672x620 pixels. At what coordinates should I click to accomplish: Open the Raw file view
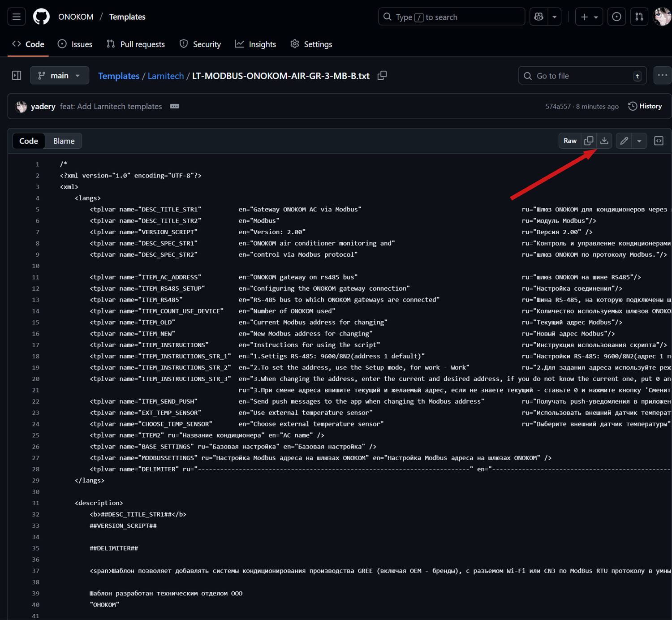click(570, 141)
